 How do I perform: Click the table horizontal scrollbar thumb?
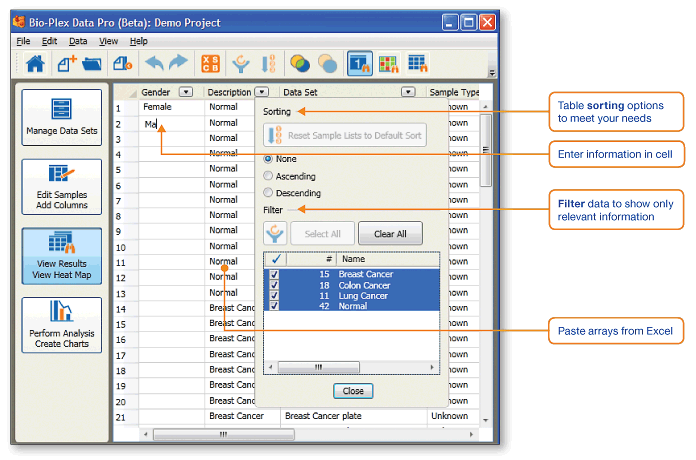click(224, 434)
